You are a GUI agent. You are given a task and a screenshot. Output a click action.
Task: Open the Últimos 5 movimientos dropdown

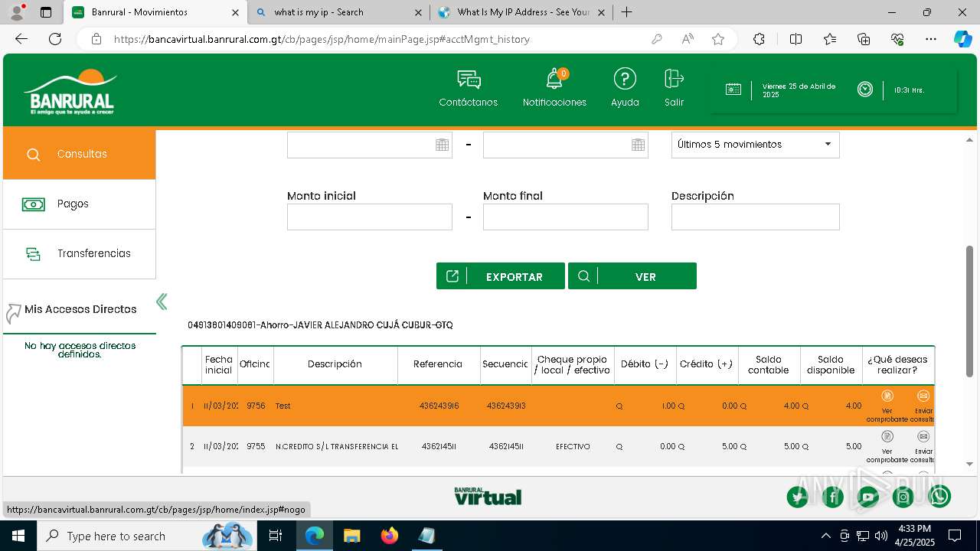tap(756, 145)
